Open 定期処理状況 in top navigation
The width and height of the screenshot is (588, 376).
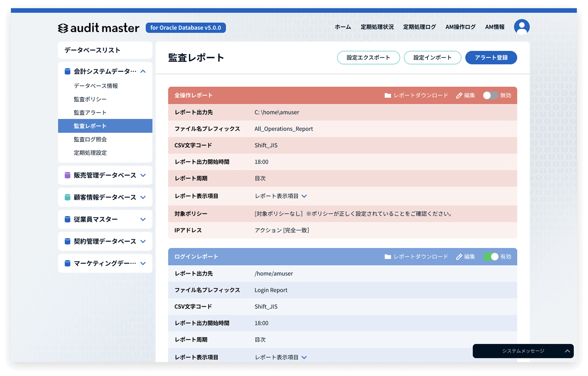377,27
